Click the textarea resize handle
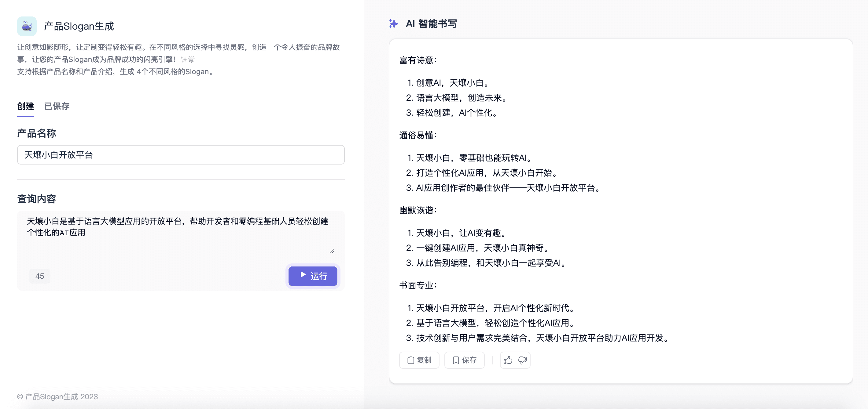Image resolution: width=868 pixels, height=409 pixels. 332,251
